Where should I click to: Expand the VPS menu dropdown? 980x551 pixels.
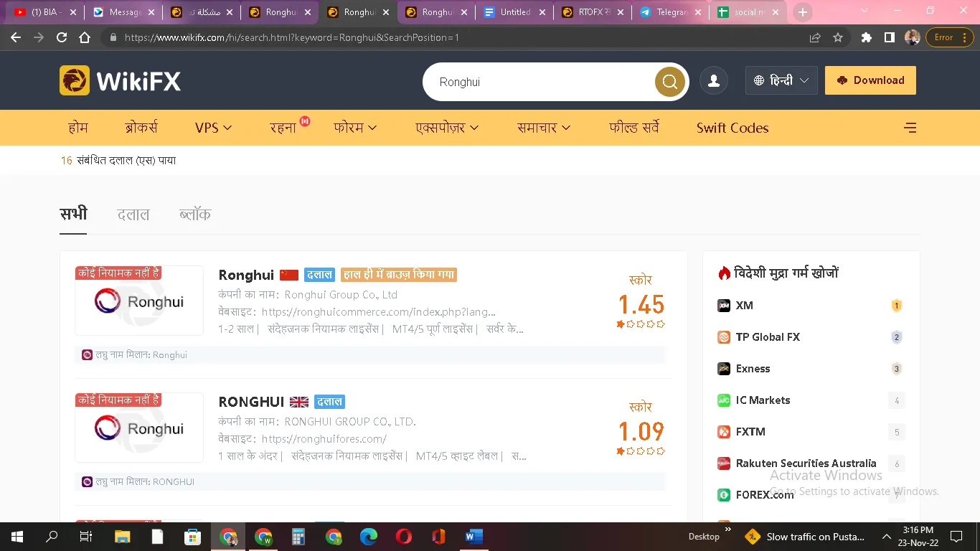[213, 128]
